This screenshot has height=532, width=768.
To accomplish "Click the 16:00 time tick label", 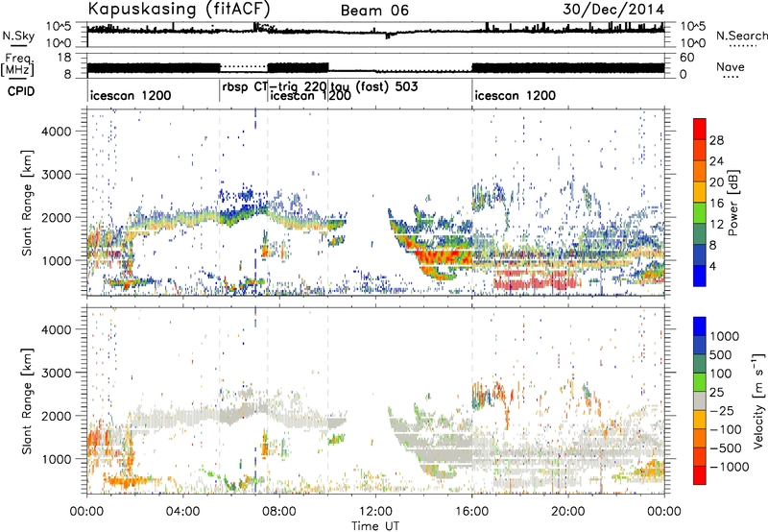I will click(471, 512).
